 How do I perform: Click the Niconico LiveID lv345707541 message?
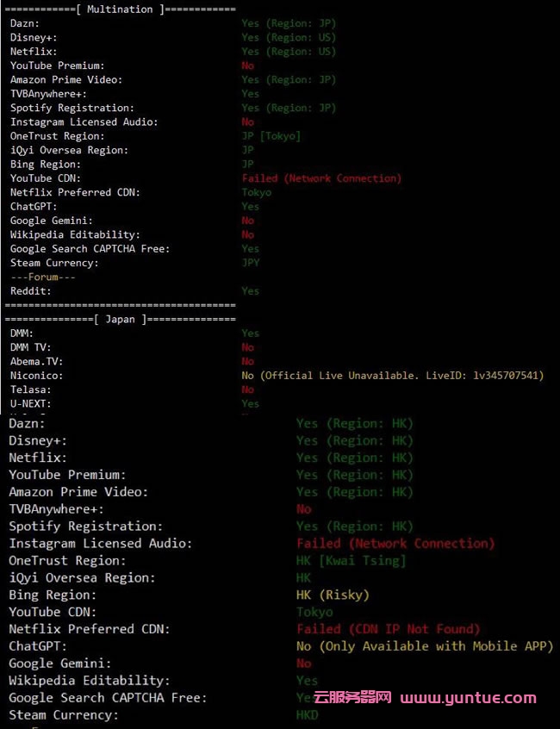393,376
